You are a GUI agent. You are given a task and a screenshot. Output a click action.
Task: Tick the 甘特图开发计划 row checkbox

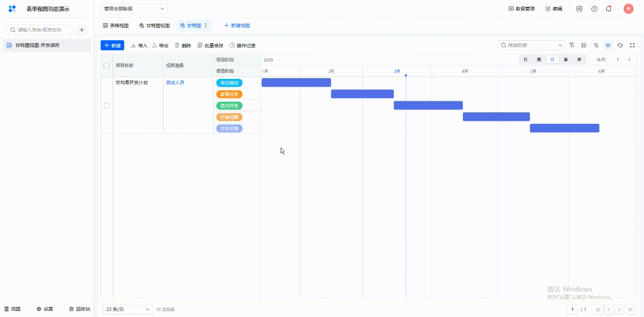click(106, 106)
